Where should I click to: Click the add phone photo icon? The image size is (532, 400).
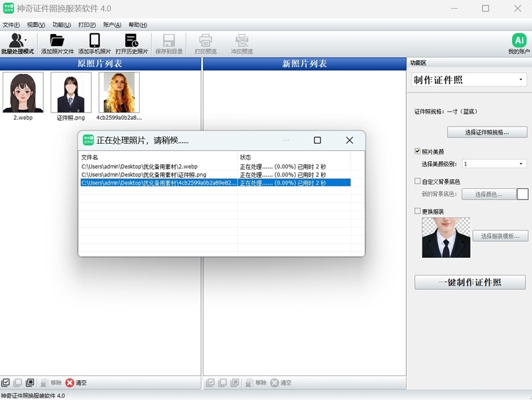coord(94,40)
